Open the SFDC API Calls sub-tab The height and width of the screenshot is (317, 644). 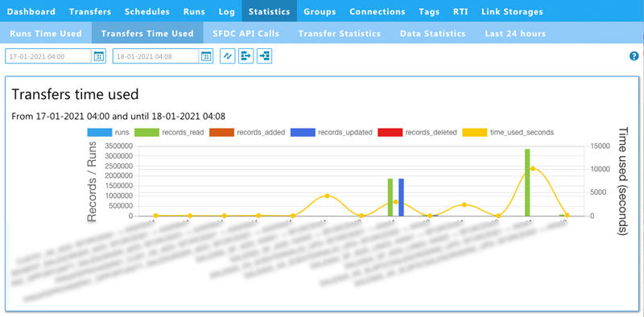246,33
